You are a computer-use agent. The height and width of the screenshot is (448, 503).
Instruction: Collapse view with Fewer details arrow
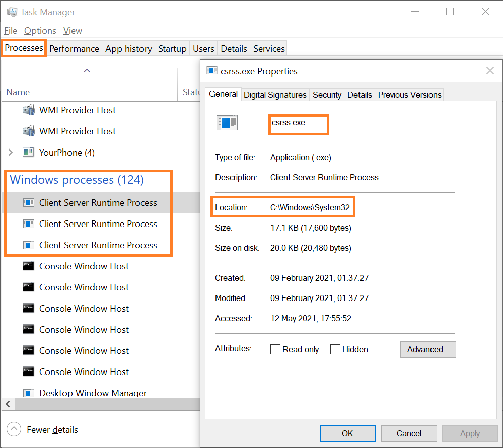click(14, 429)
